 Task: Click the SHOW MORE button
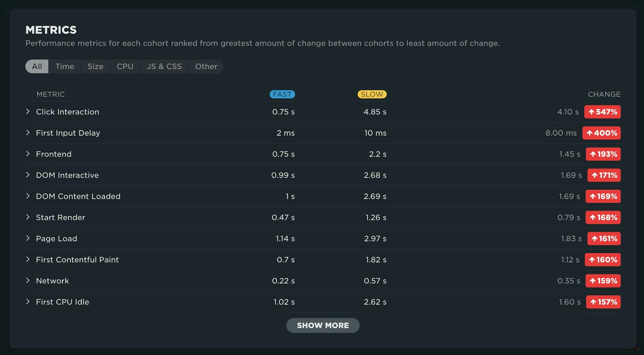point(323,325)
